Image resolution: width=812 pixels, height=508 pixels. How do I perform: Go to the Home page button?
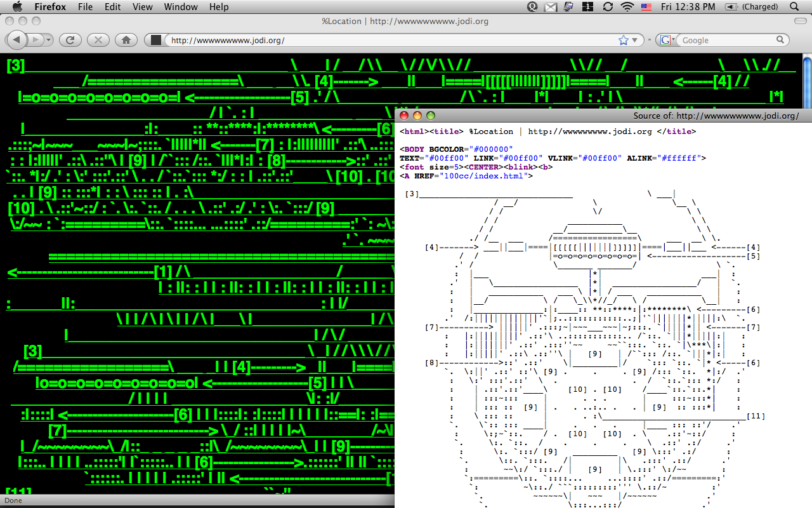tap(126, 40)
